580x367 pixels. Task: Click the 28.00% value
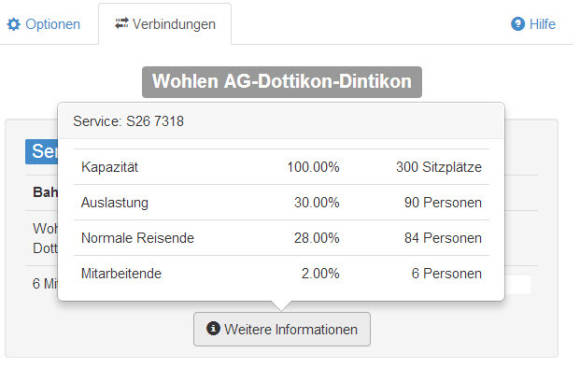317,238
